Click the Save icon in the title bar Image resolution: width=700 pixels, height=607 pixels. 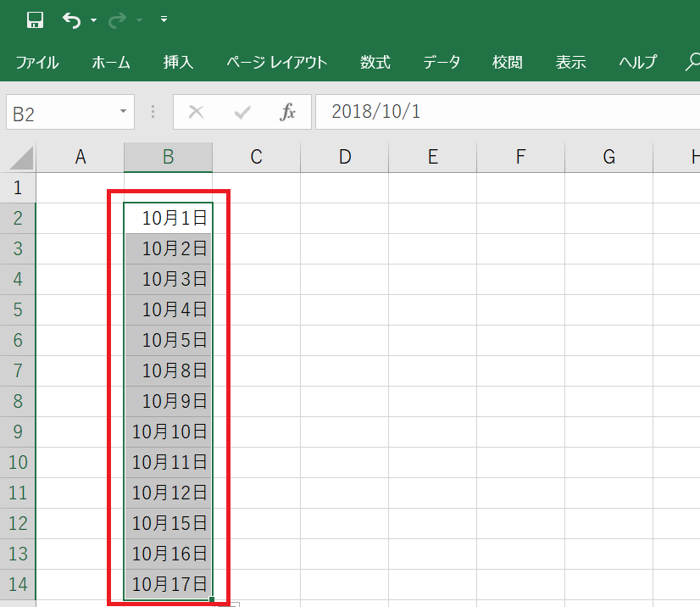pyautogui.click(x=35, y=19)
